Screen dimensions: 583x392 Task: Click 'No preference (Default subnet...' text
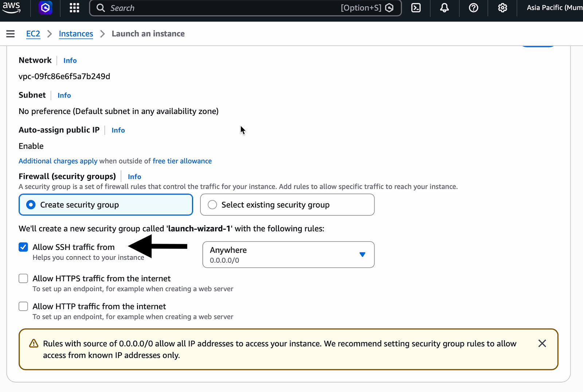[x=118, y=111]
